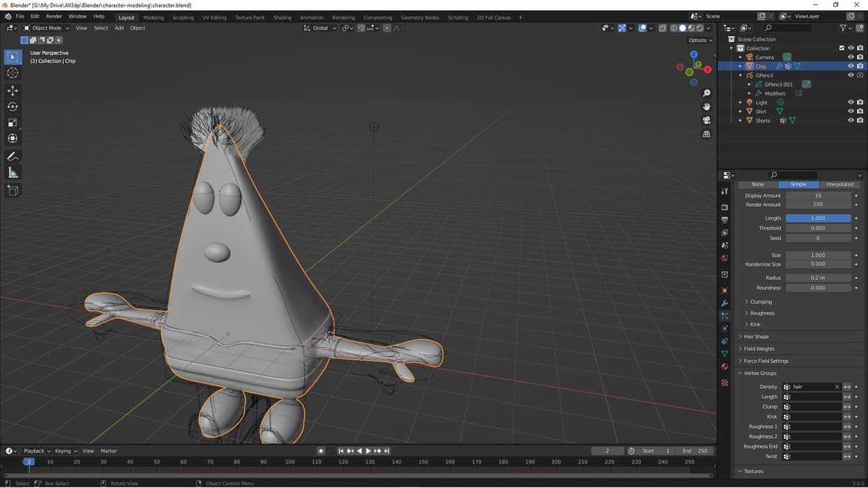Open the Keying popover in timeline
The image size is (868, 488).
[x=65, y=451]
